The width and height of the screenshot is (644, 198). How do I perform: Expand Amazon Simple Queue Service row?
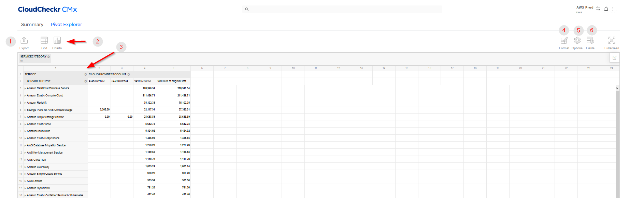click(25, 174)
